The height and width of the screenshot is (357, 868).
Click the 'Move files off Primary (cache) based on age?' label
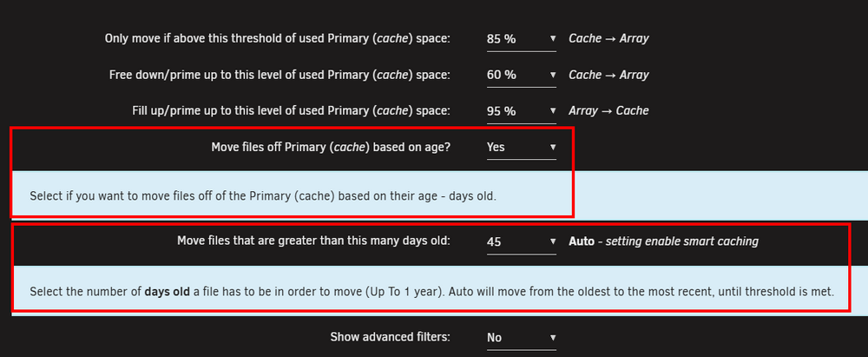coord(331,147)
